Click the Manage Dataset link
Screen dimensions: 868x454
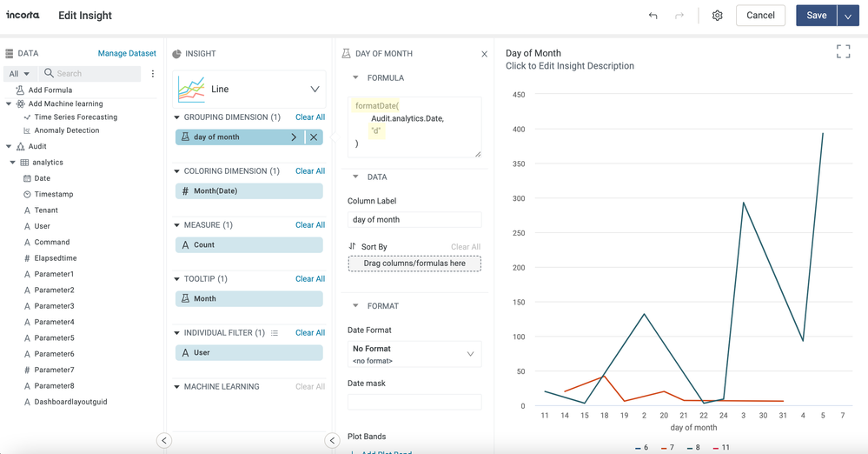[127, 54]
